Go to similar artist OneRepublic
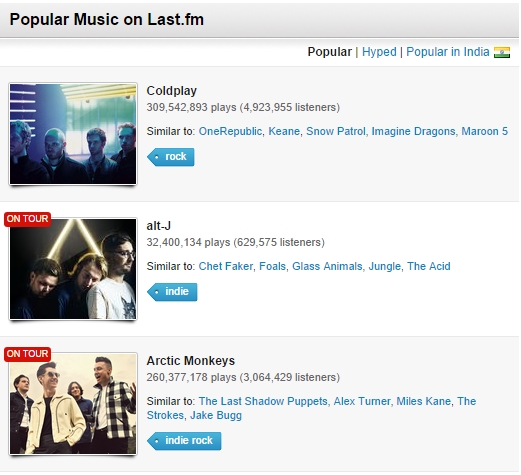The image size is (521, 475). point(230,131)
